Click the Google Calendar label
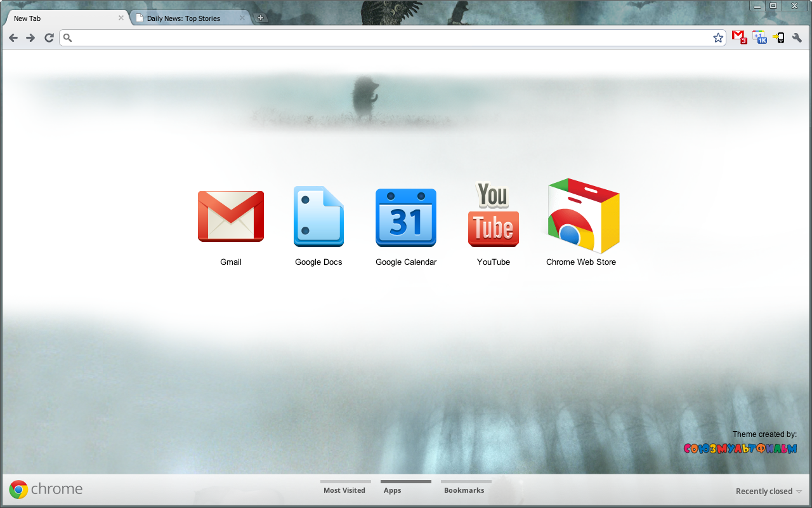 coord(406,262)
